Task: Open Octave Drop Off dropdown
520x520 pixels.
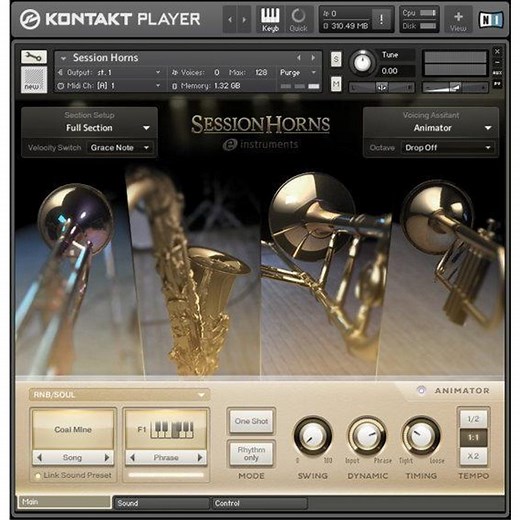Action: [448, 148]
